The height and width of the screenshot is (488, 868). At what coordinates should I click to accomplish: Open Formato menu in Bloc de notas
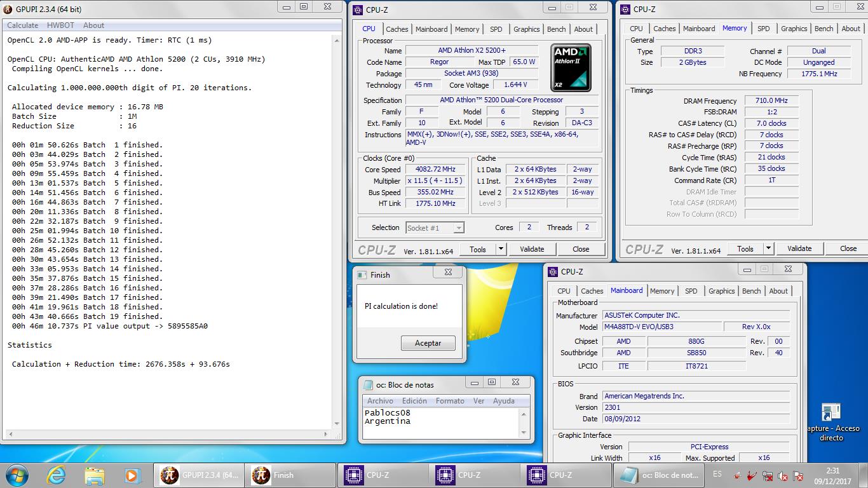tap(450, 401)
